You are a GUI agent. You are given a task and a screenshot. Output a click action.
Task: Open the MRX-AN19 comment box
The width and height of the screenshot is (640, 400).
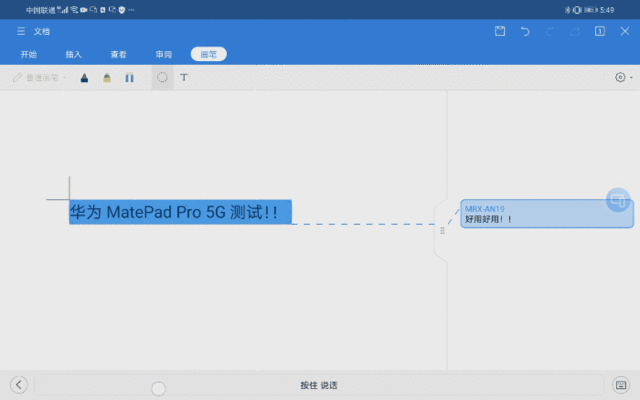pyautogui.click(x=547, y=213)
